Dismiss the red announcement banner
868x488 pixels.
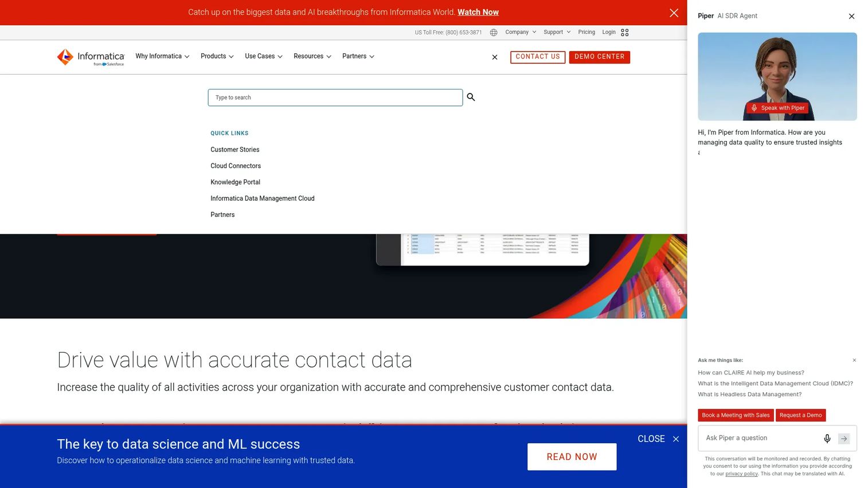point(674,13)
